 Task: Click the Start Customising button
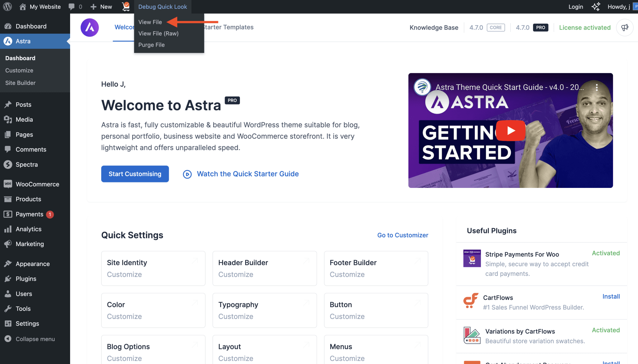(135, 174)
